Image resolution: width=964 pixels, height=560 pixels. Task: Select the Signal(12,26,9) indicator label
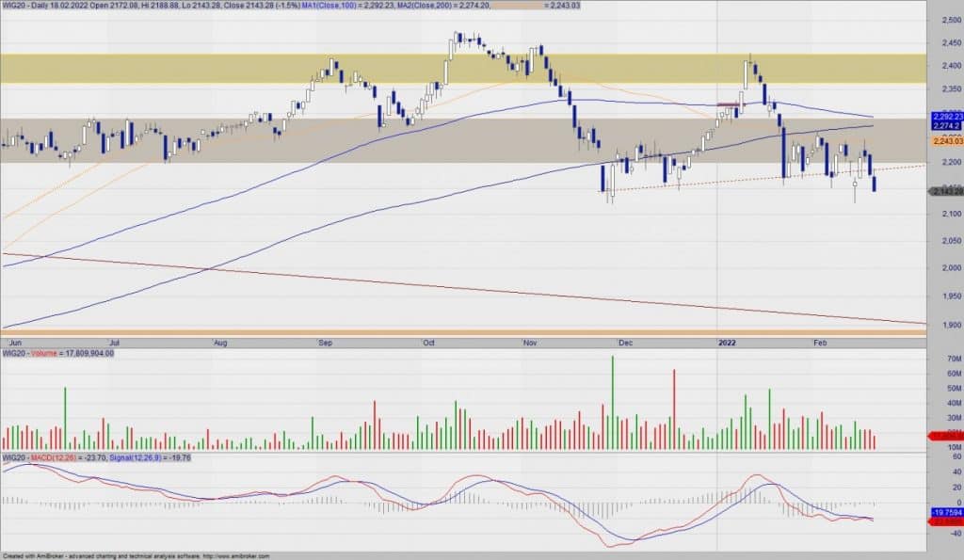pos(140,457)
